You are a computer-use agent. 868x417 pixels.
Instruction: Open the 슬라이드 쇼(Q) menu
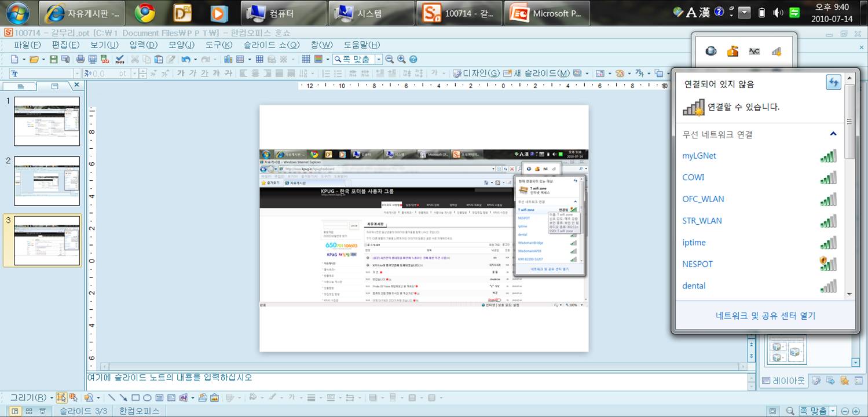pyautogui.click(x=272, y=45)
